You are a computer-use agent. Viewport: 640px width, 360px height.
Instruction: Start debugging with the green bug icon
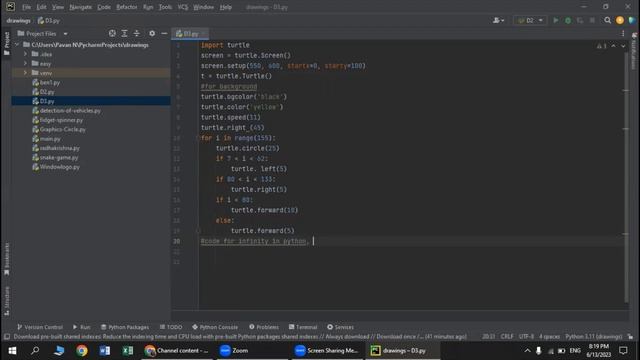pyautogui.click(x=568, y=20)
